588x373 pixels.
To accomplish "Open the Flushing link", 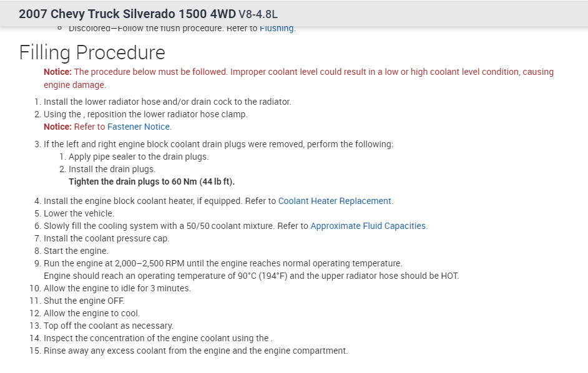I will [x=277, y=29].
